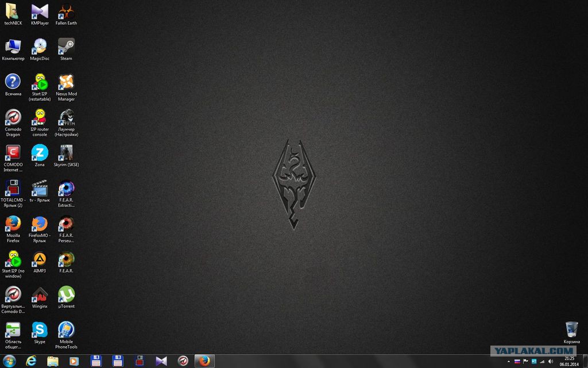The height and width of the screenshot is (368, 588).
Task: Open Виртуальный Comodo Dragon shortcut
Action: 13,299
